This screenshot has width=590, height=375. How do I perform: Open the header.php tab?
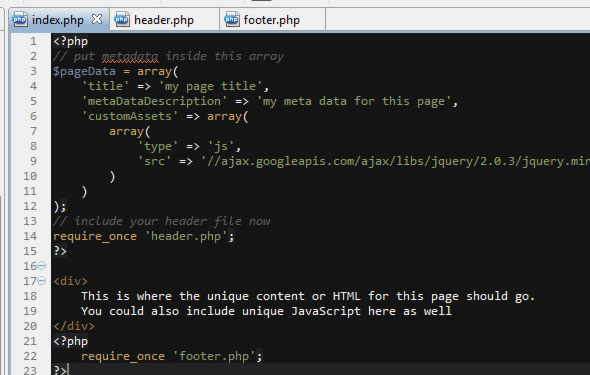(164, 20)
